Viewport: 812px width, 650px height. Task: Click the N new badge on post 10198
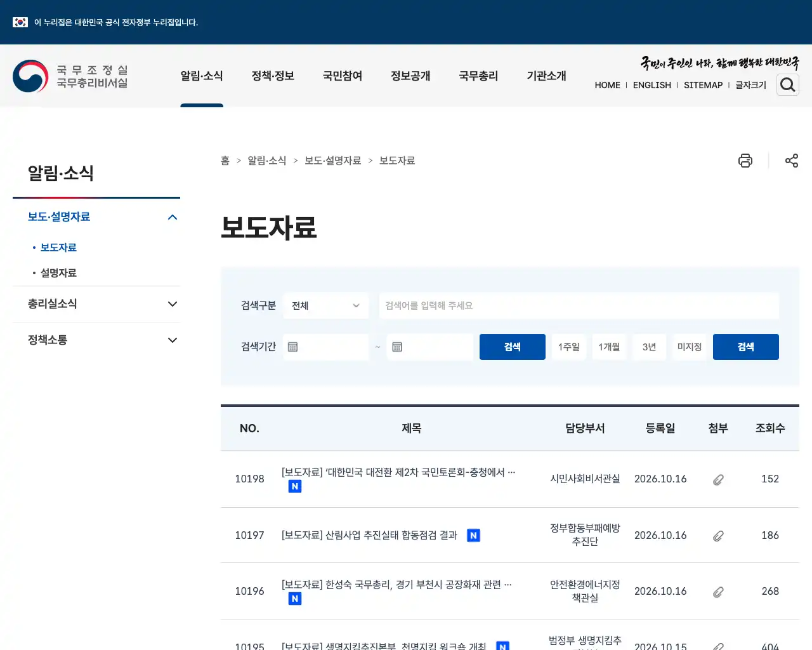coord(295,486)
